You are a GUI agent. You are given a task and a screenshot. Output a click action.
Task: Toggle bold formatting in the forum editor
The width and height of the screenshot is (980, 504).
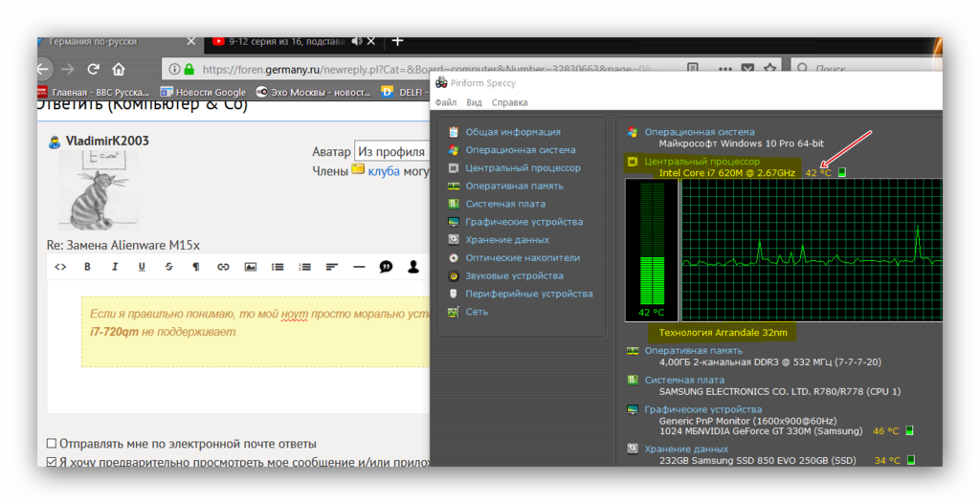(87, 267)
